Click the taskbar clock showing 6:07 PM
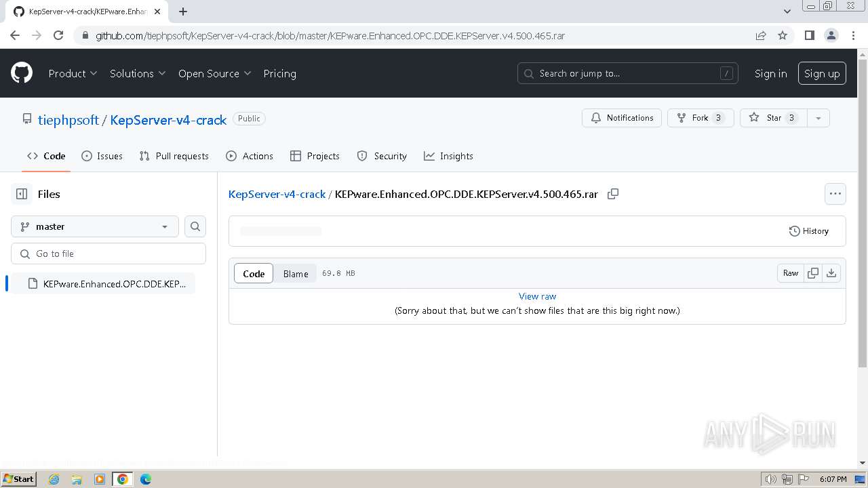The width and height of the screenshot is (868, 488). (833, 479)
